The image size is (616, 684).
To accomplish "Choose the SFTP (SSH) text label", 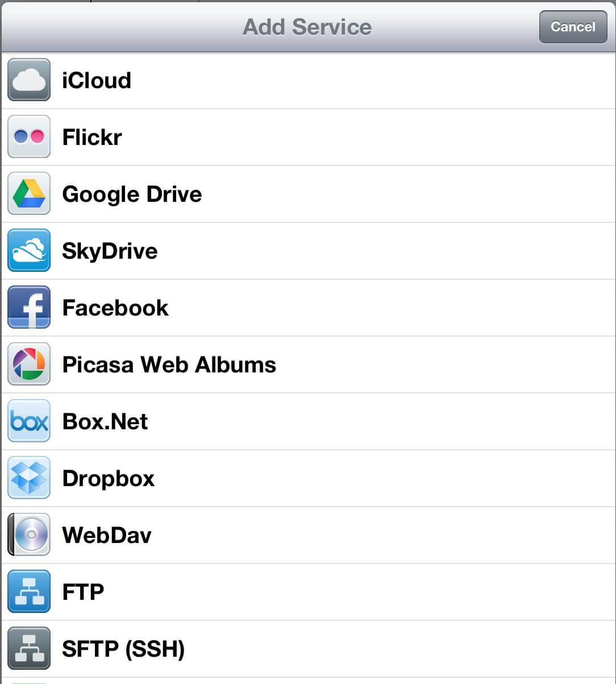I will click(x=123, y=649).
